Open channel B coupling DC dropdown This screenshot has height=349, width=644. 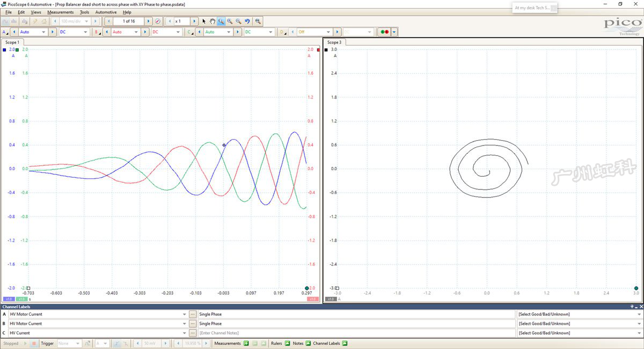point(166,32)
